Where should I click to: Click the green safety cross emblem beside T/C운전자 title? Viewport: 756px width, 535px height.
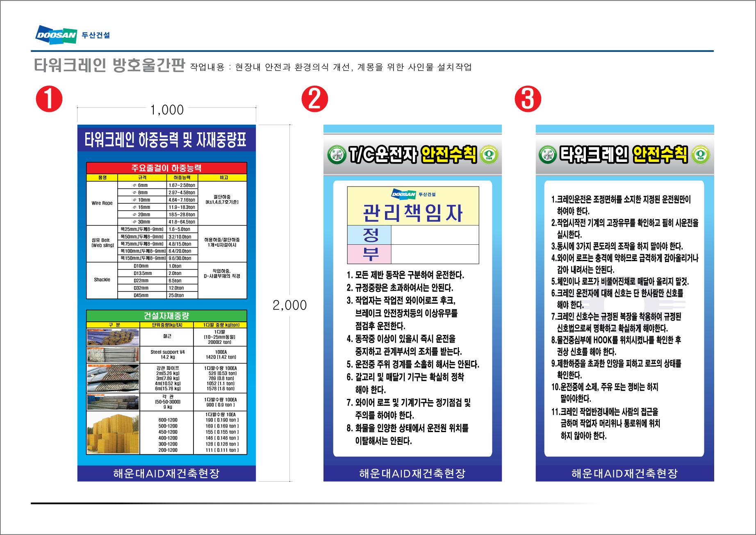pos(336,155)
